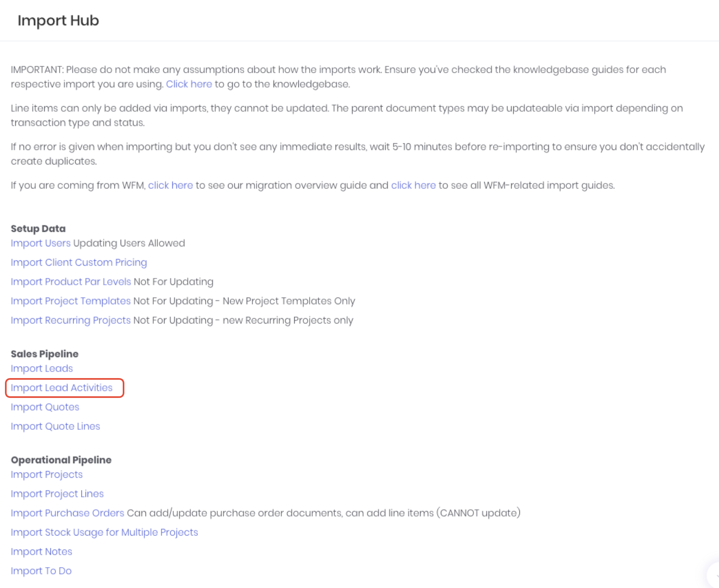Open Import Quote Lines link
Image resolution: width=719 pixels, height=588 pixels.
click(55, 426)
